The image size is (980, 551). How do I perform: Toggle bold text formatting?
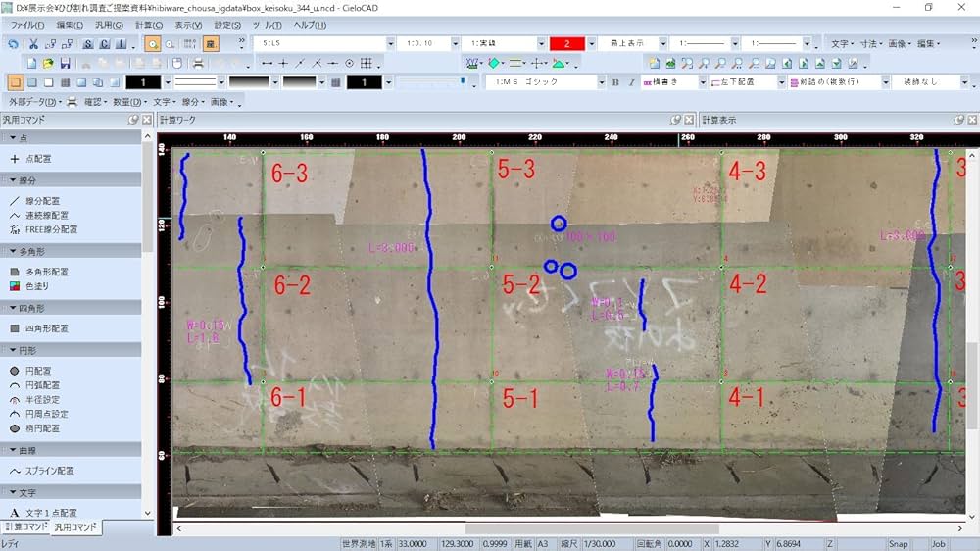(x=615, y=82)
